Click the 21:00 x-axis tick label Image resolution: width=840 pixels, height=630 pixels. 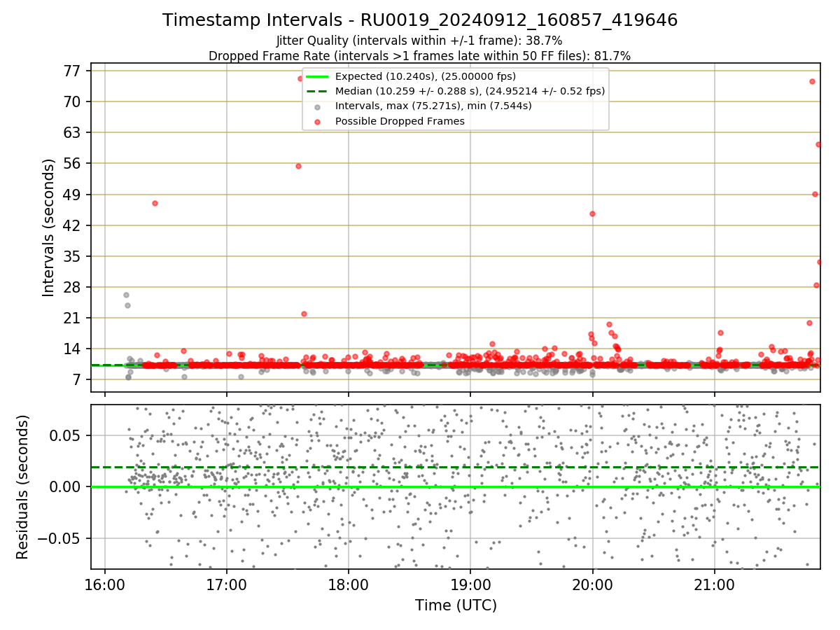[715, 584]
